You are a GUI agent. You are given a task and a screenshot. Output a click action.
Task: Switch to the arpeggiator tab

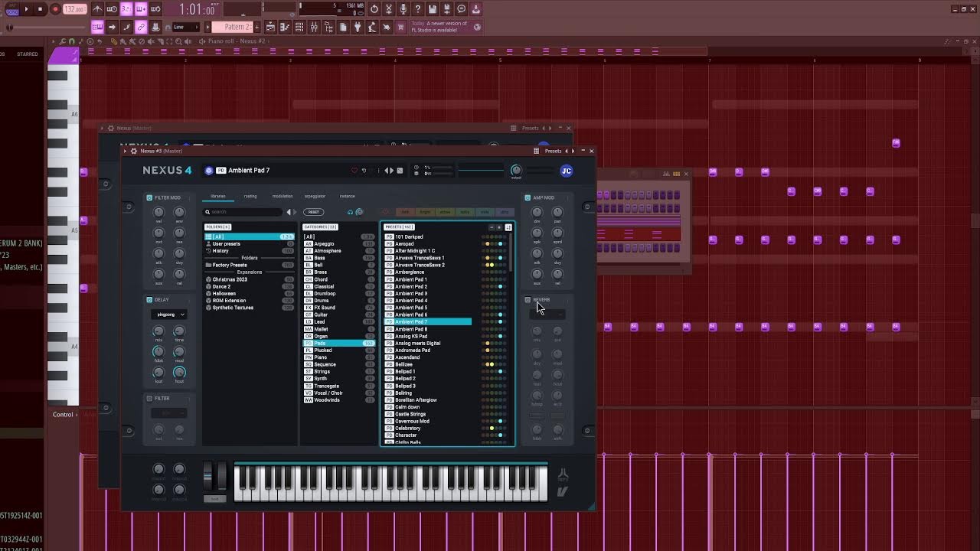(315, 196)
